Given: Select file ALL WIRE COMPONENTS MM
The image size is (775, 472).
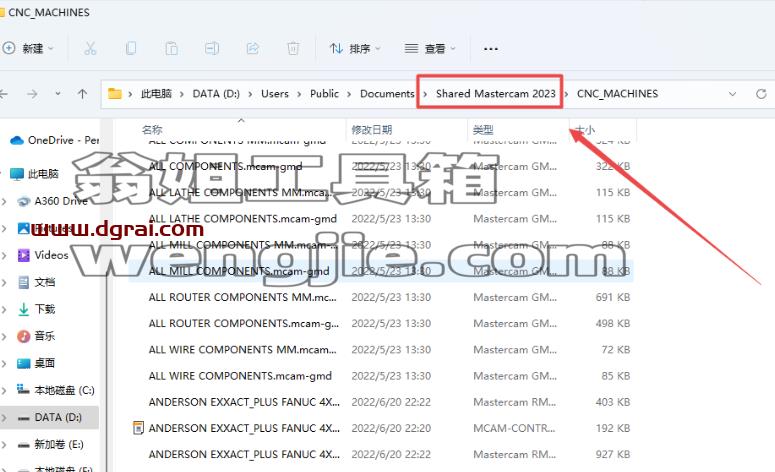Looking at the screenshot, I should pos(242,349).
